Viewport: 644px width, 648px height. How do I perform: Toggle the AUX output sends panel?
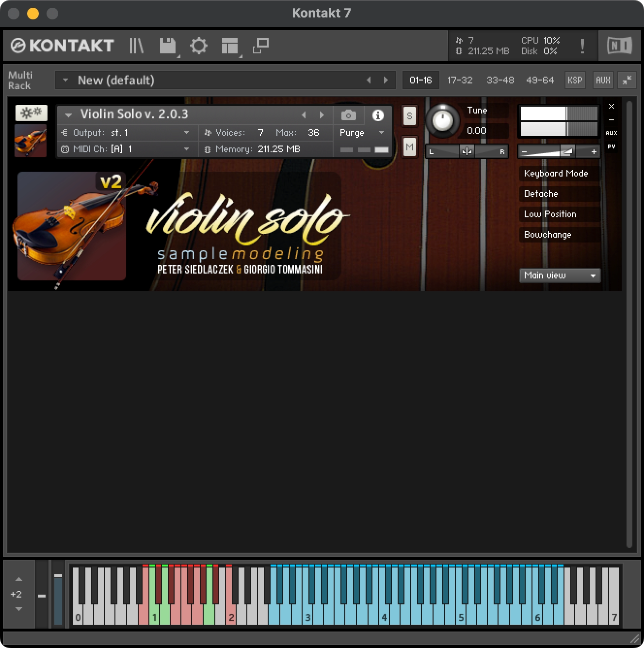pos(603,80)
